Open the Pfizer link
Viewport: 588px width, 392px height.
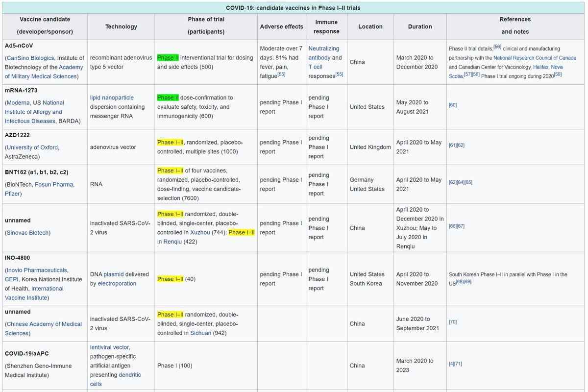13,194
